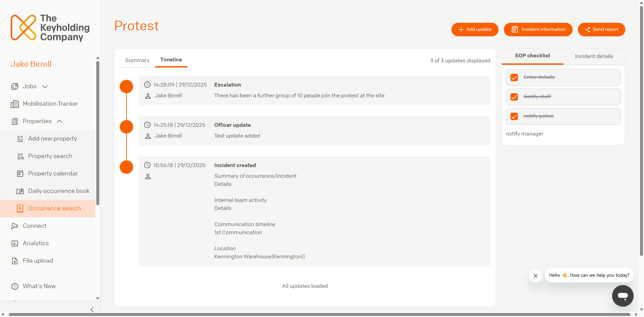644x317 pixels.
Task: Click the clock icon beside 14:28:09
Action: (147, 85)
